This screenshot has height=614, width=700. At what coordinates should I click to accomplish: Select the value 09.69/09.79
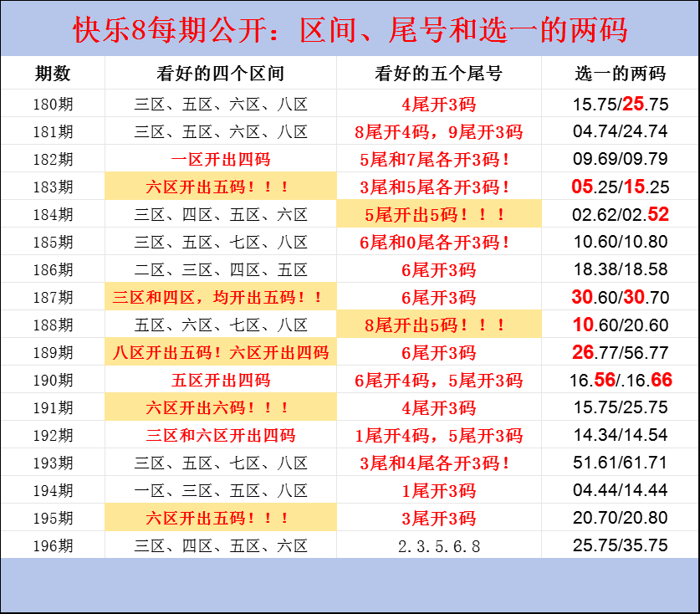point(620,159)
